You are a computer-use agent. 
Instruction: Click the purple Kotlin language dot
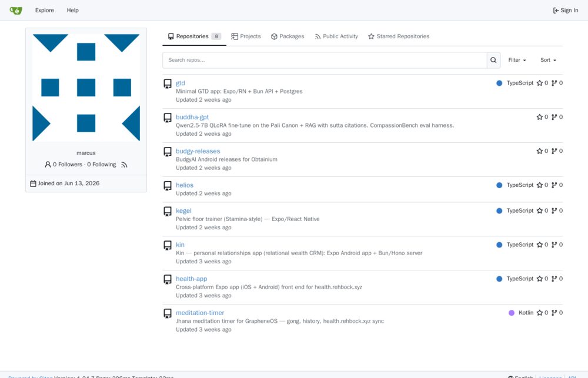coord(512,313)
